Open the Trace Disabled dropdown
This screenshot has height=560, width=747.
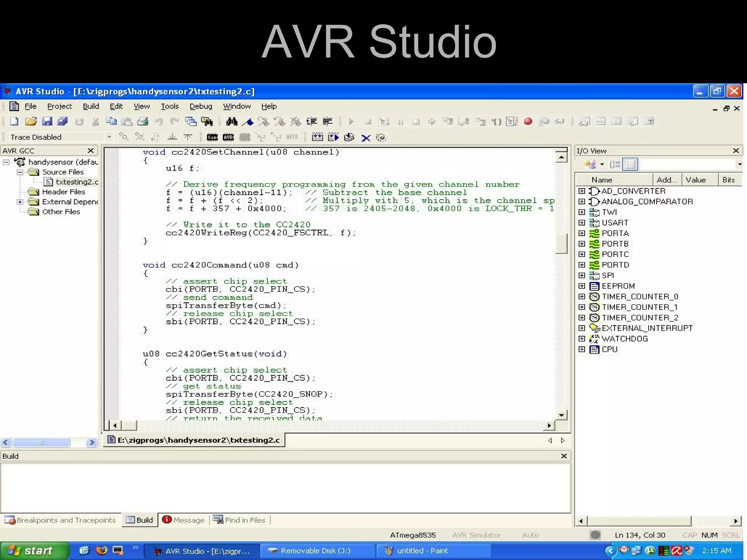click(x=109, y=137)
